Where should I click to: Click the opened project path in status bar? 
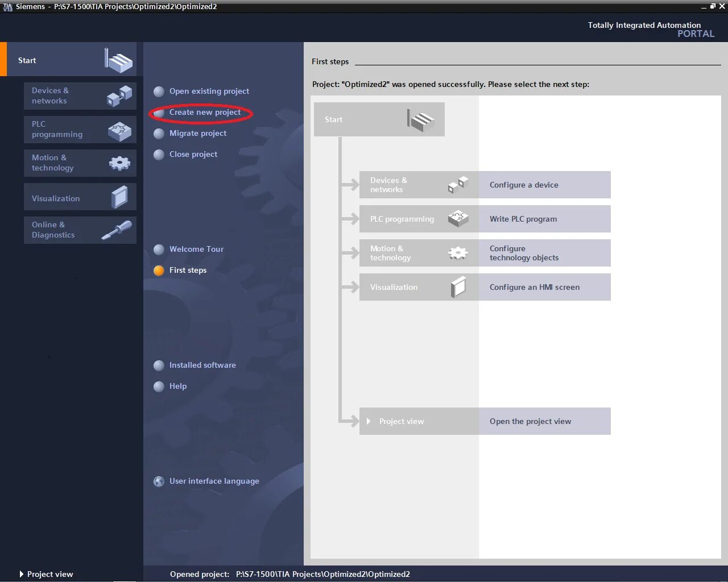[x=323, y=574]
